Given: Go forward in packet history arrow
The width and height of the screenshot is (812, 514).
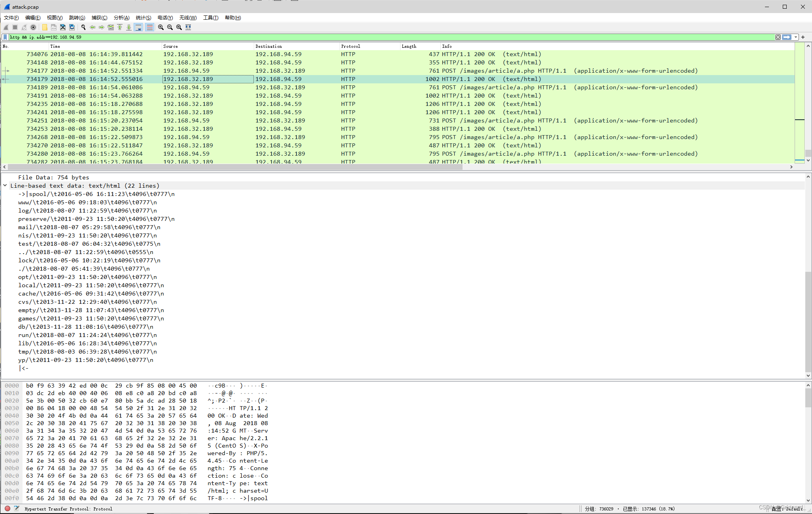Looking at the screenshot, I should click(x=102, y=27).
